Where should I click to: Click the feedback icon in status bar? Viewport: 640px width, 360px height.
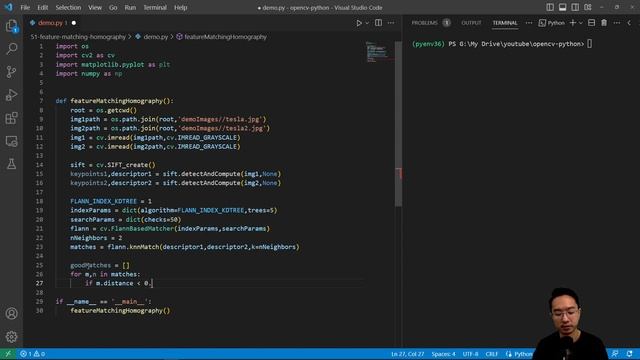tap(615, 354)
